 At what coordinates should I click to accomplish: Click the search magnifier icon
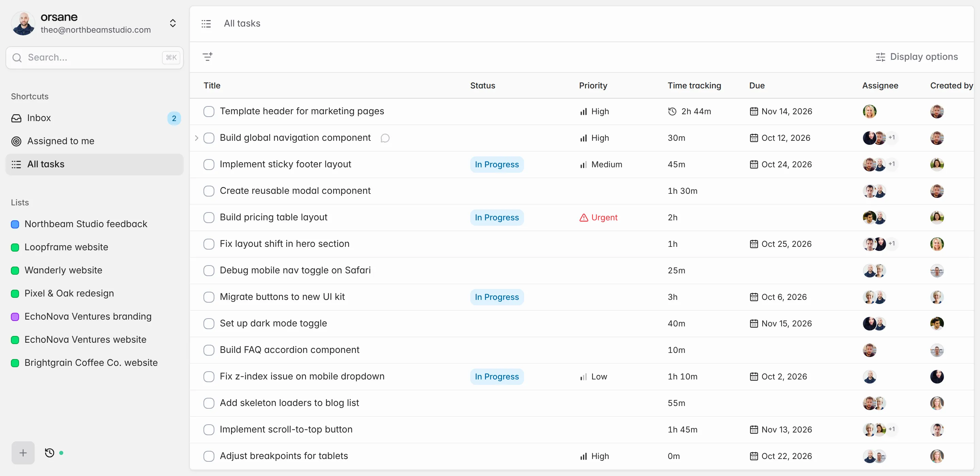coord(17,58)
